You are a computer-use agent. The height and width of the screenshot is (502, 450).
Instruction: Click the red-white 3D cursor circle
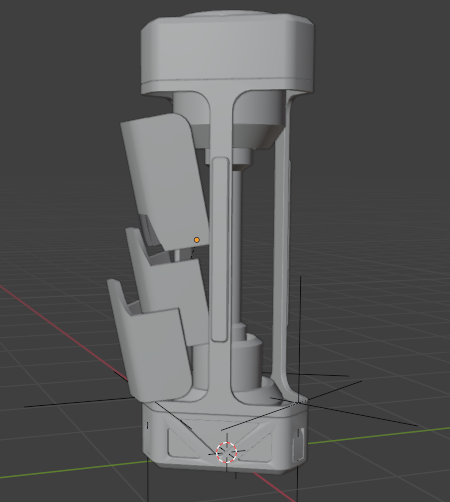(226, 452)
